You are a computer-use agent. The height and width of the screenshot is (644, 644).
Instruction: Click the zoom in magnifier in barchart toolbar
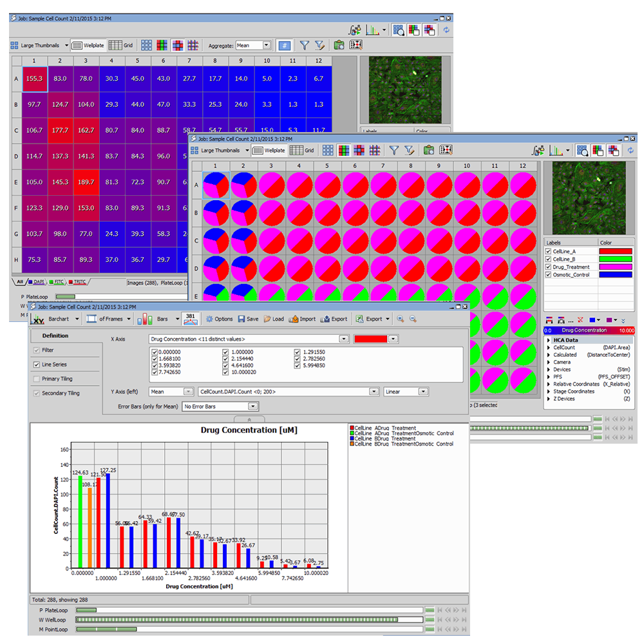pos(401,319)
